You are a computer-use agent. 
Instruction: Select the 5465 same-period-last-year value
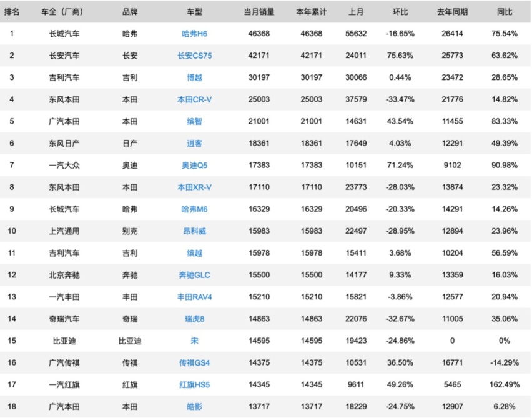tap(452, 385)
